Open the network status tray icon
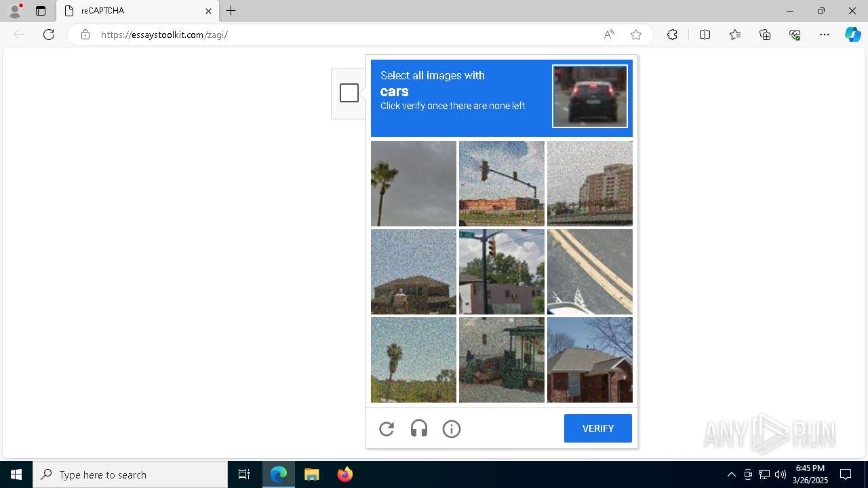Image resolution: width=868 pixels, height=488 pixels. (x=764, y=474)
